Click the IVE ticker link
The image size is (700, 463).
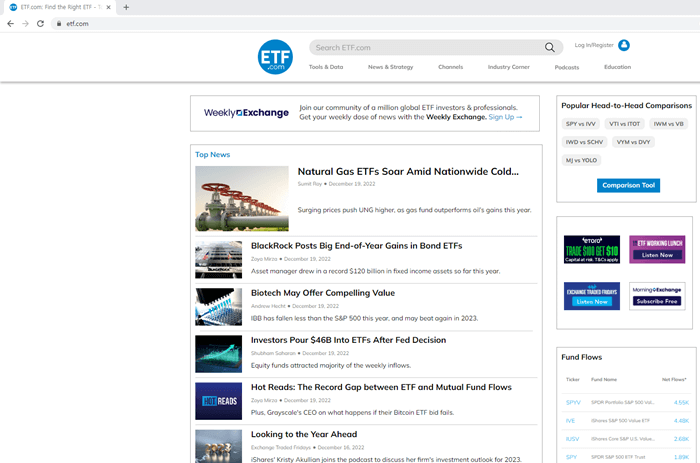click(571, 421)
